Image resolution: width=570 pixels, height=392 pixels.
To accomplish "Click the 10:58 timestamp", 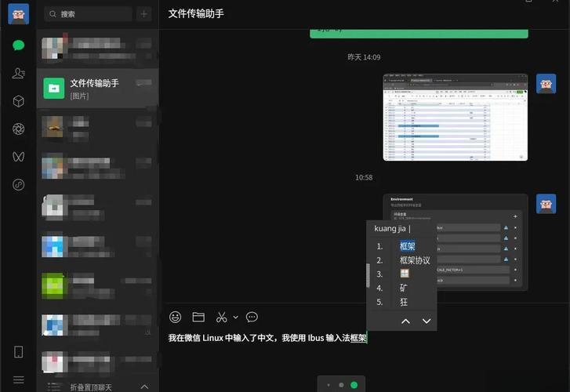I will click(x=364, y=177).
